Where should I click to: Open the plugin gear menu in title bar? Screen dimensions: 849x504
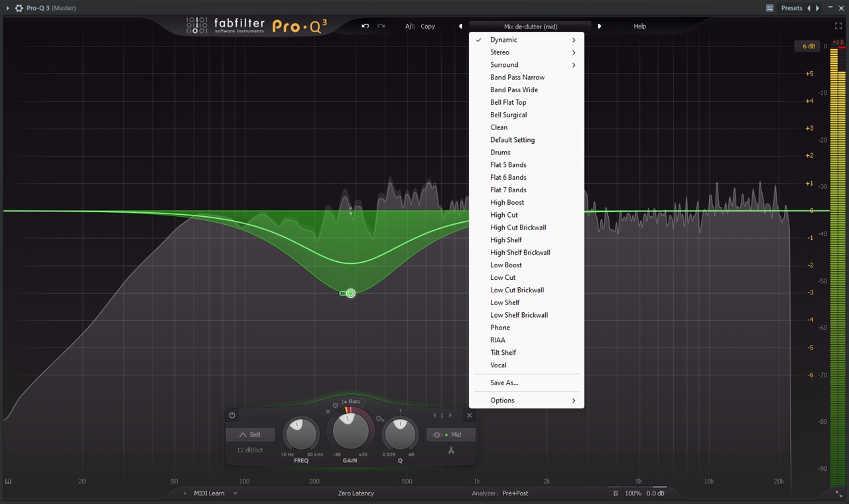tap(19, 8)
